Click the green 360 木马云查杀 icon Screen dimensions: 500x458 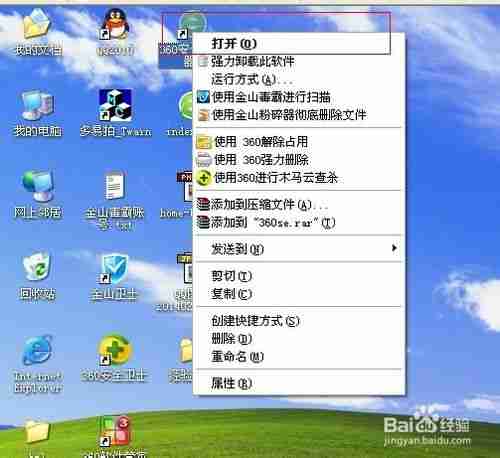click(204, 178)
